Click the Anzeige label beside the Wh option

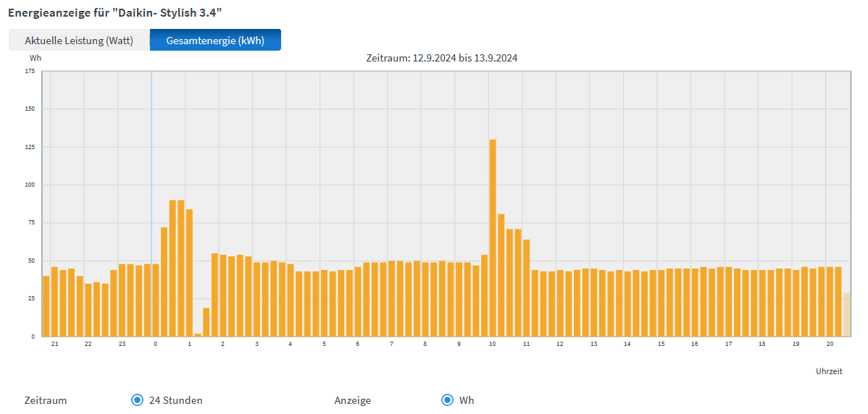tap(352, 400)
